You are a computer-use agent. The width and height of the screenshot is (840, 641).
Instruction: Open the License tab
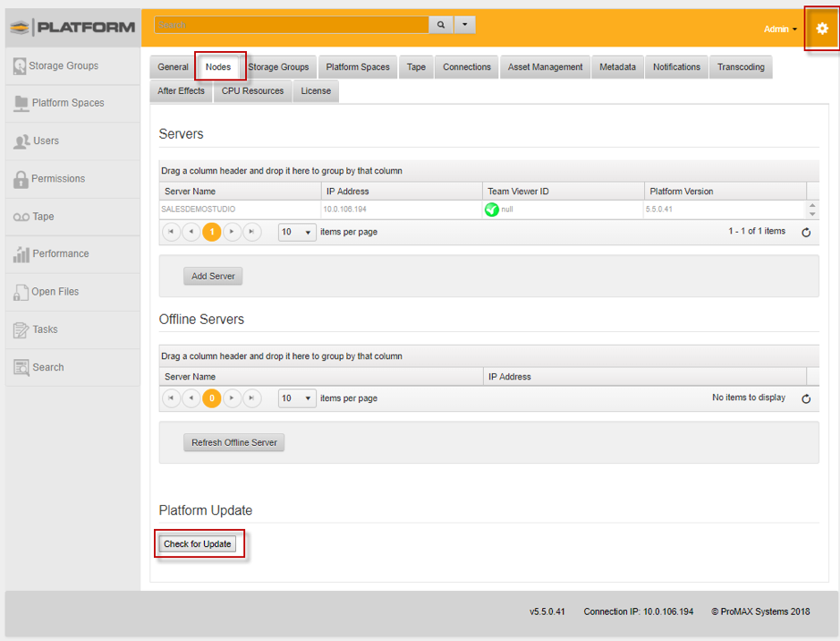tap(315, 90)
